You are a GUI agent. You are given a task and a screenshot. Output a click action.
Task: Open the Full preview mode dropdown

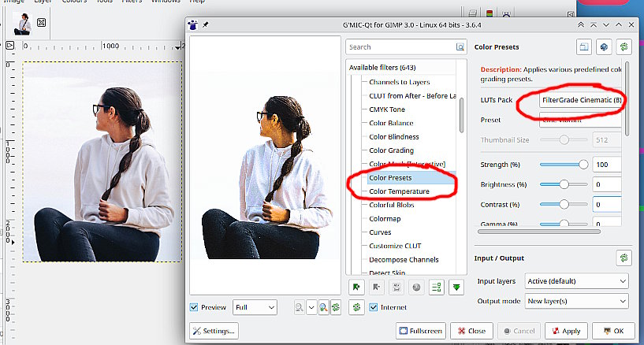(255, 307)
